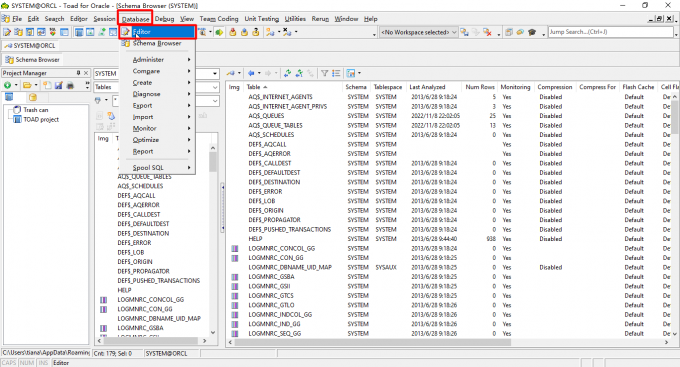Screen dimensions: 680x367
Task: Click the commit icon with red arrow
Action: pos(233,32)
